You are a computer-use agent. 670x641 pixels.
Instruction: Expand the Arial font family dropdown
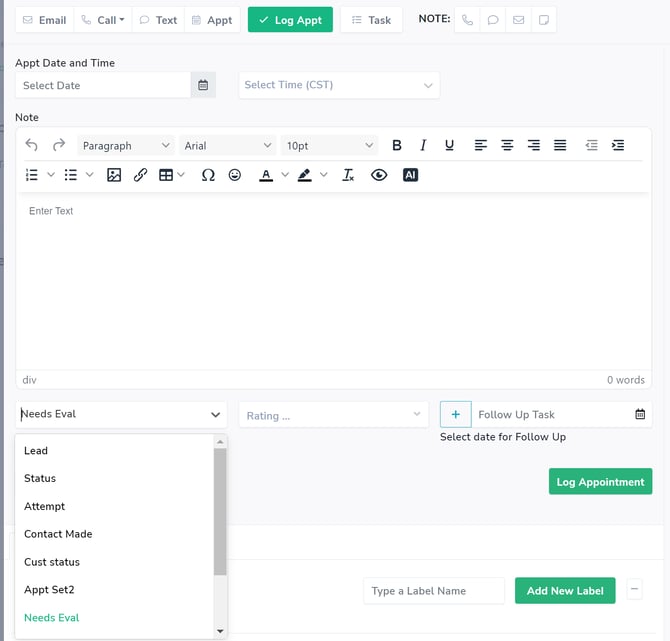[228, 145]
